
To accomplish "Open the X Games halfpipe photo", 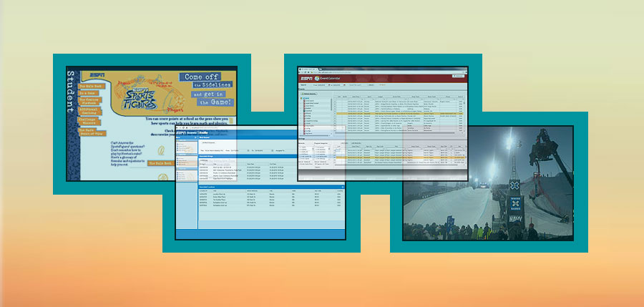I will 488,183.
